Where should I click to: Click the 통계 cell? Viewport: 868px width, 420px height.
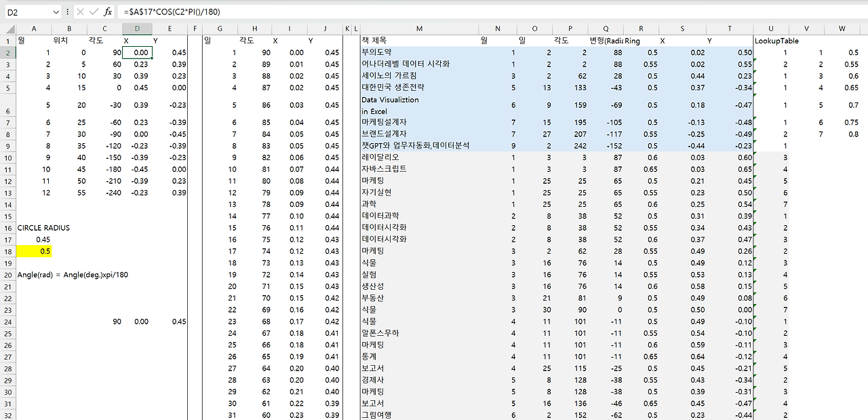(x=419, y=356)
